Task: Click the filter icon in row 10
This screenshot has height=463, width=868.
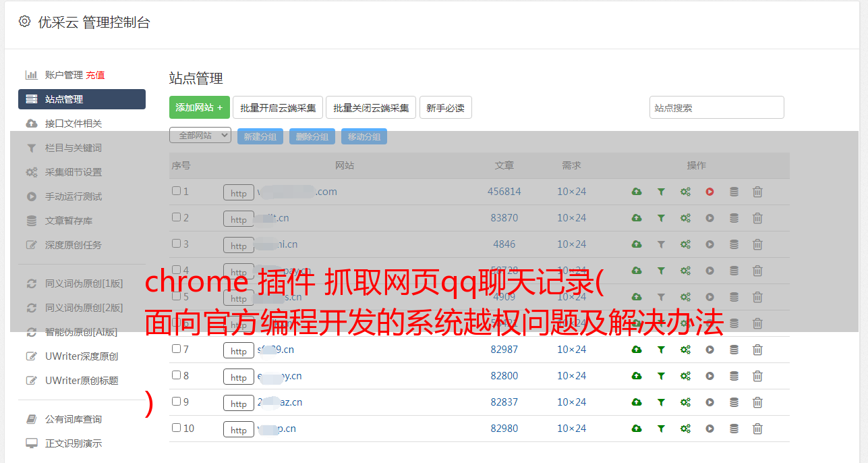Action: pos(661,429)
